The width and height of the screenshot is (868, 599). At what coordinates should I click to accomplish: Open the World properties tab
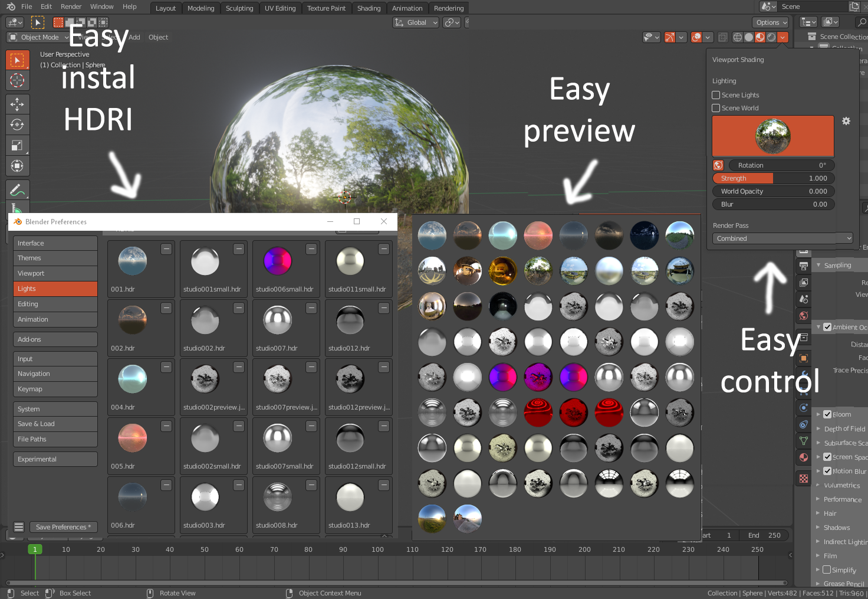tap(803, 316)
